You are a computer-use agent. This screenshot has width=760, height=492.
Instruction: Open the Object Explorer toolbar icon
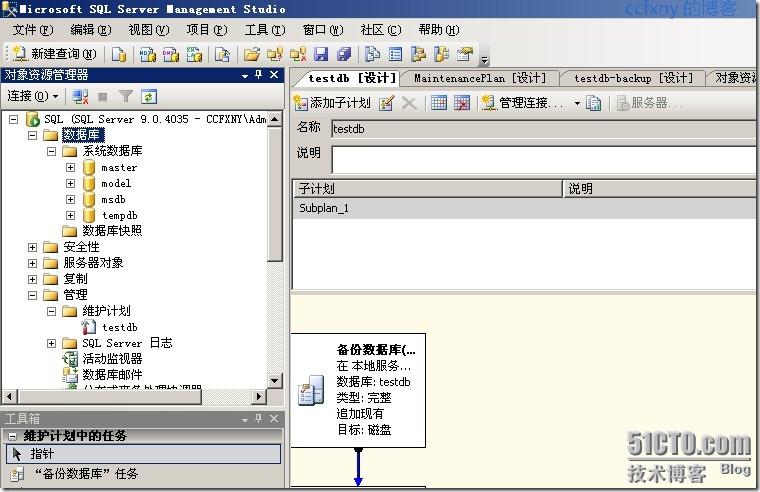pos(418,54)
